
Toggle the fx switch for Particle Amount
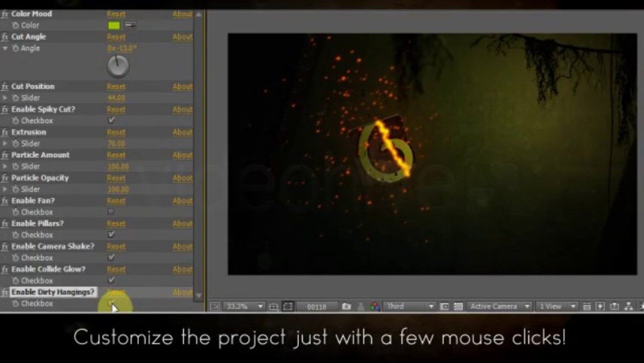pos(5,155)
